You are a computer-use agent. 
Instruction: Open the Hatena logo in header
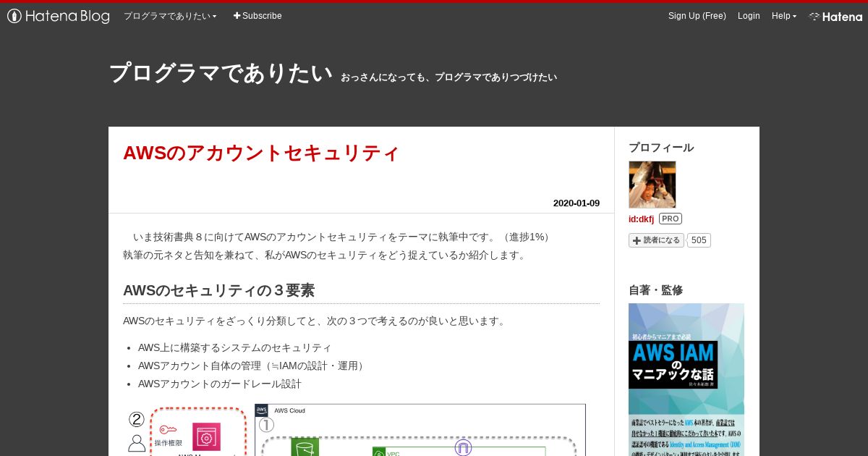[x=835, y=16]
